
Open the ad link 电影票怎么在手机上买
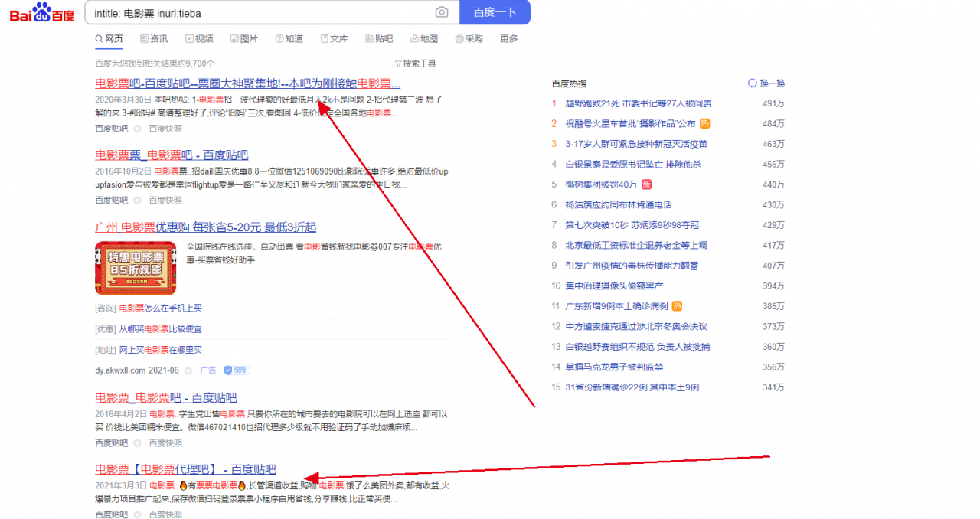(160, 308)
